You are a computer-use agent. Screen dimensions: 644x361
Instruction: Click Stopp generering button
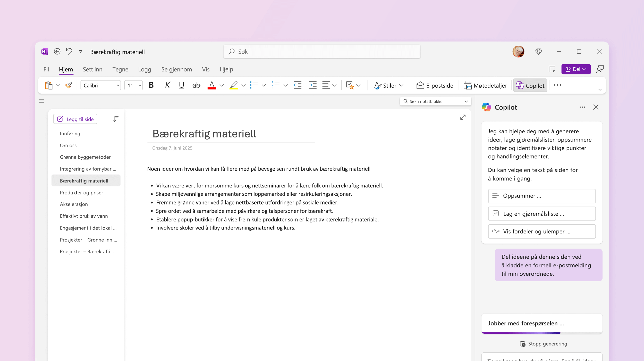click(543, 344)
